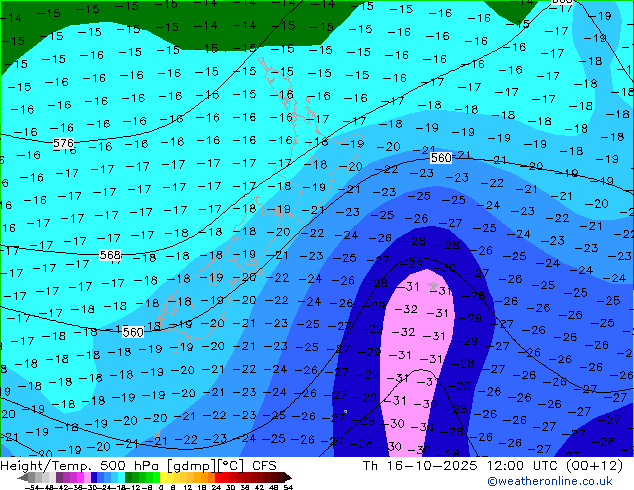Pick the dark green legend swatch
The width and height of the screenshot is (634, 490).
pos(129,477)
